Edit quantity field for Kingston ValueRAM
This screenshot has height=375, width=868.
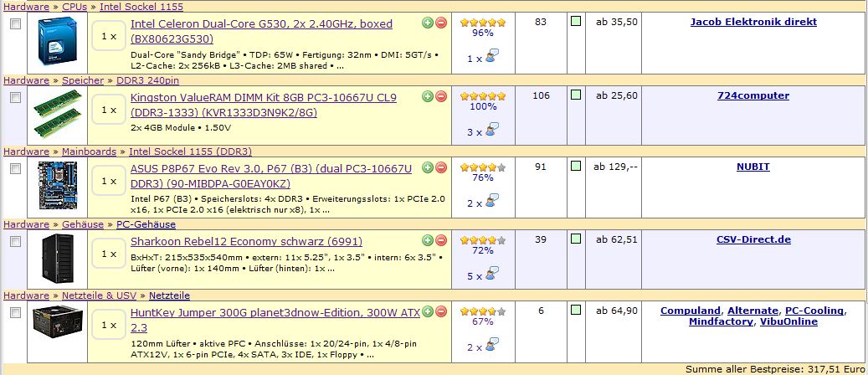coord(109,110)
